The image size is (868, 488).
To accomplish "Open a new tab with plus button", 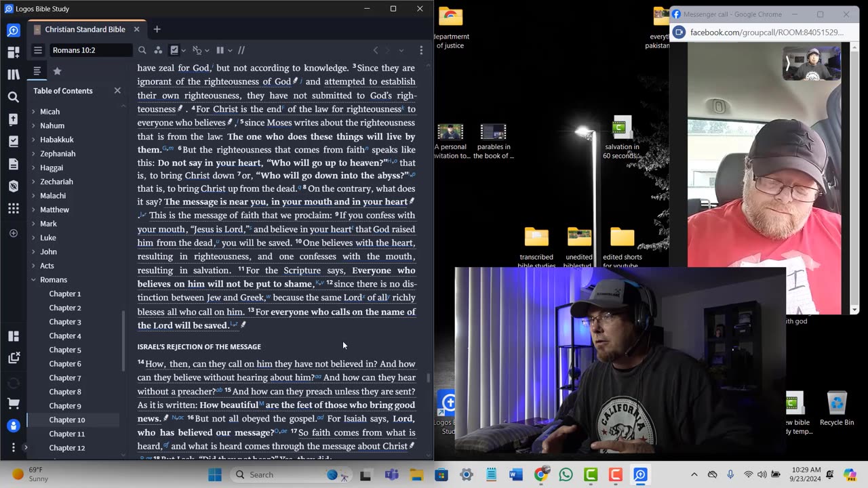I will click(x=157, y=29).
